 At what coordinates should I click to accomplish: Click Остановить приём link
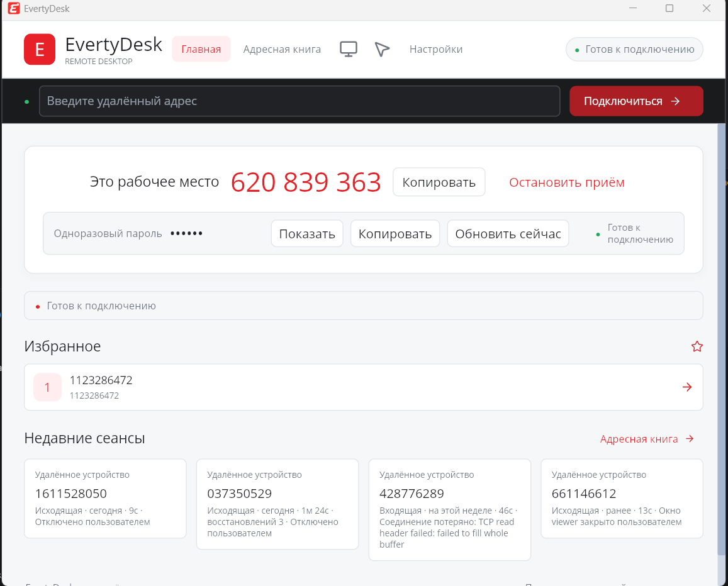566,182
